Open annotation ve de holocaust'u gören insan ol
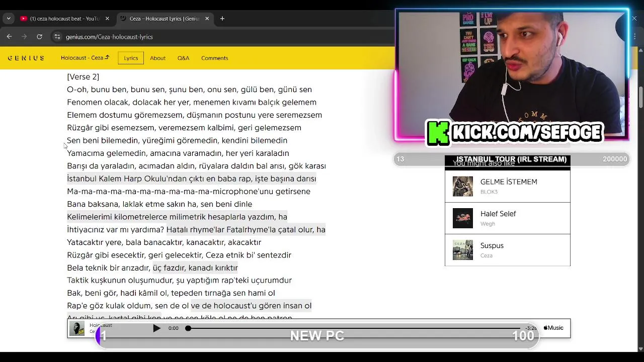 [251, 306]
